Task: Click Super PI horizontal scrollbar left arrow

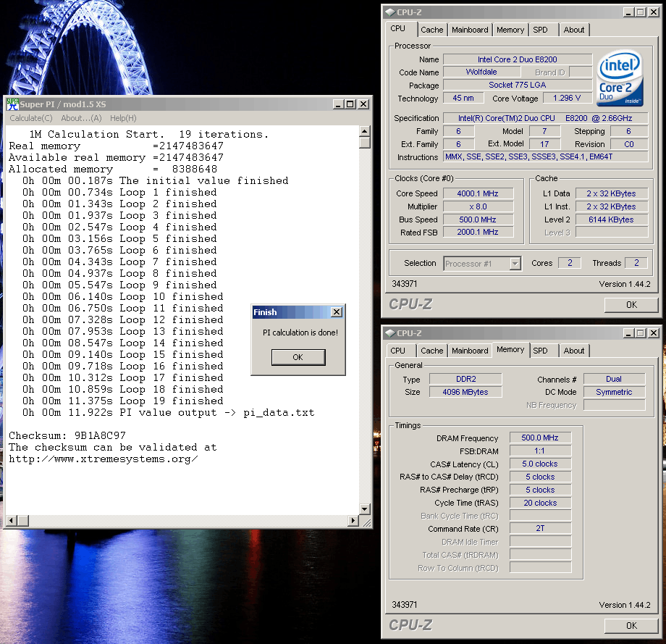Action: point(12,521)
